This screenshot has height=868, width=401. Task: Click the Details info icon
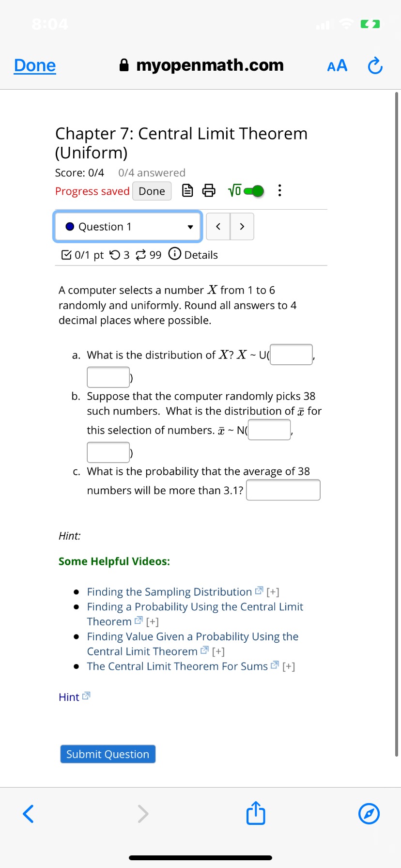coord(174,254)
